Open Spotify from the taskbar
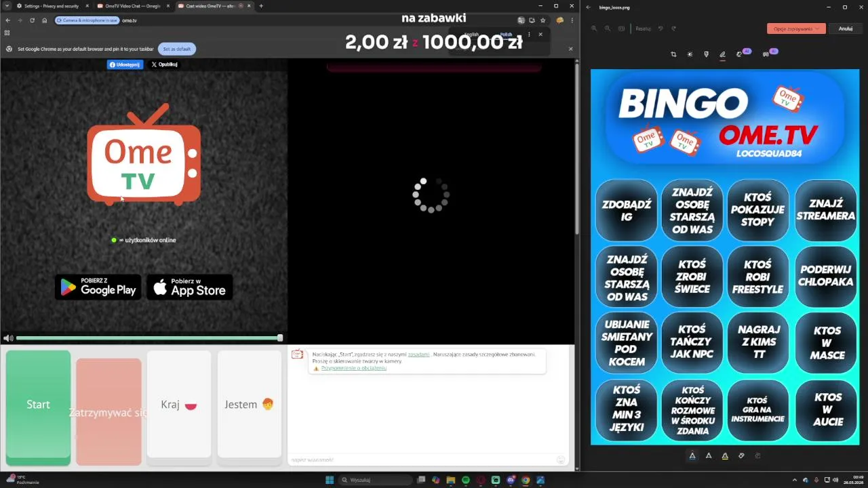Screen dimensions: 868x488 point(466,480)
